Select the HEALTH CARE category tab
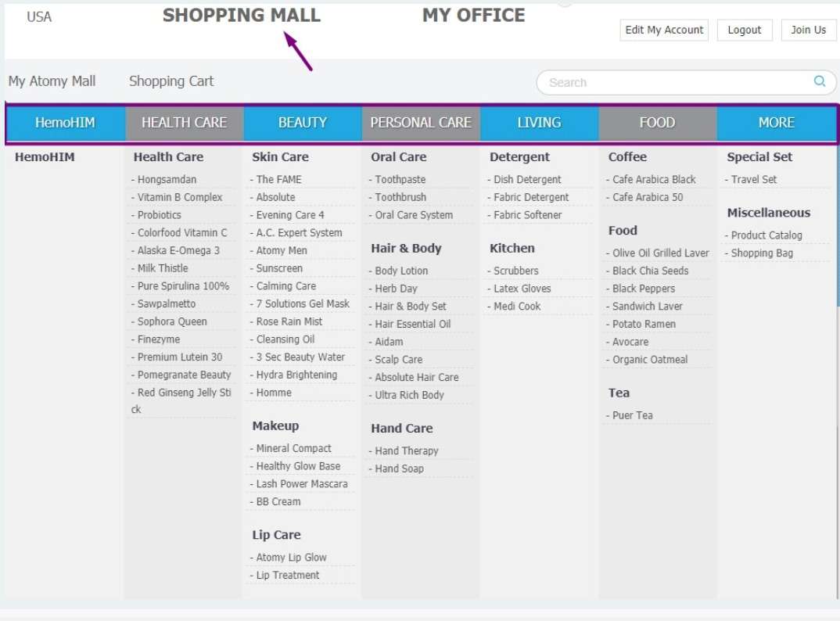The height and width of the screenshot is (621, 840). (x=185, y=123)
